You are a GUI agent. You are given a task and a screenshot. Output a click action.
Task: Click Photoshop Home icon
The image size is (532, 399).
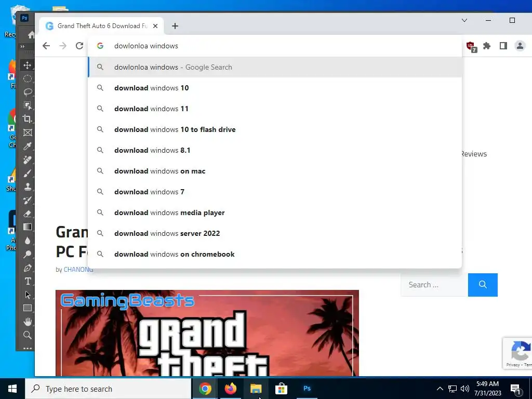click(x=31, y=35)
